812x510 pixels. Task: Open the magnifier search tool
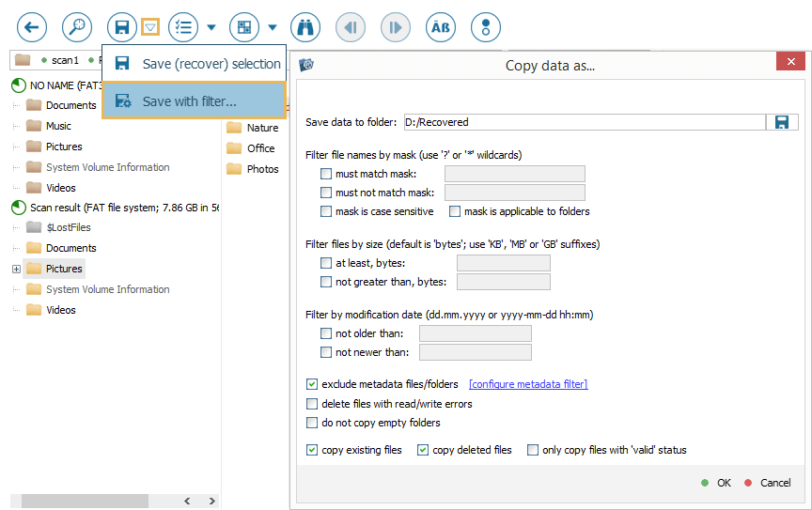[77, 27]
